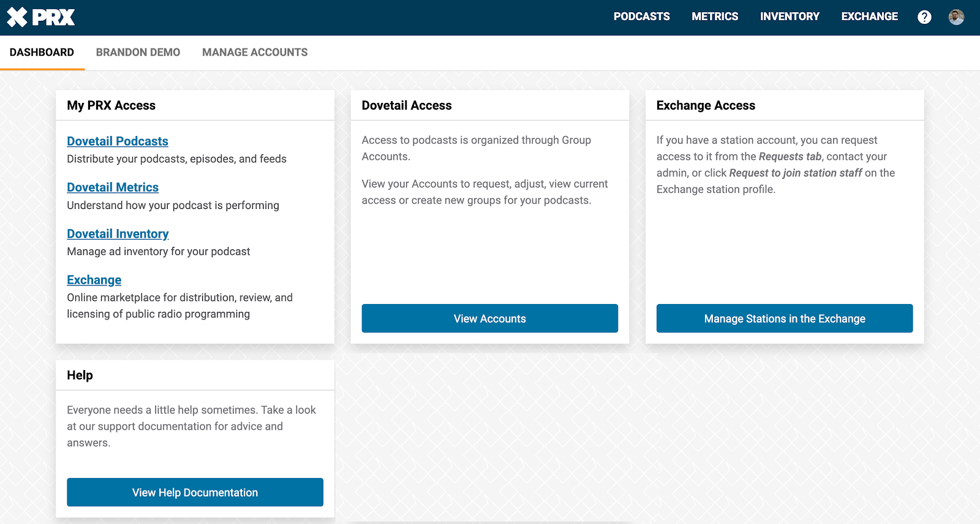980x524 pixels.
Task: Click the Exchange Access card heading
Action: coord(706,105)
